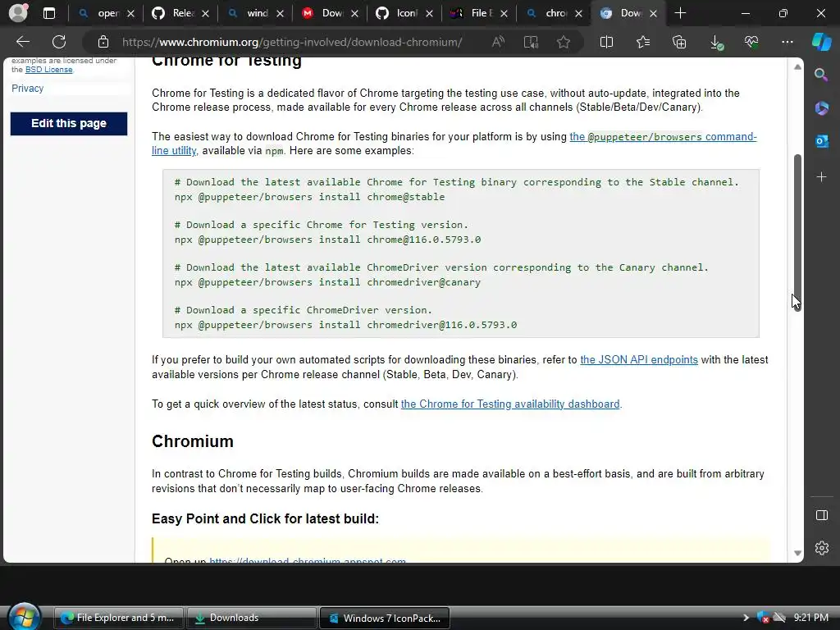Screen dimensions: 840x630
Task: Add a sidebar app with plus icon
Action: pos(821,177)
